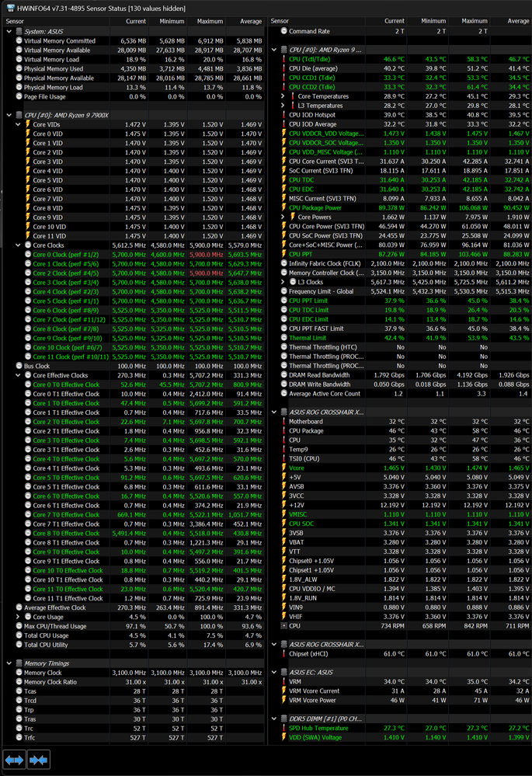Click the lightning icon beside CPU Package Power
This screenshot has width=532, height=776.
point(284,208)
